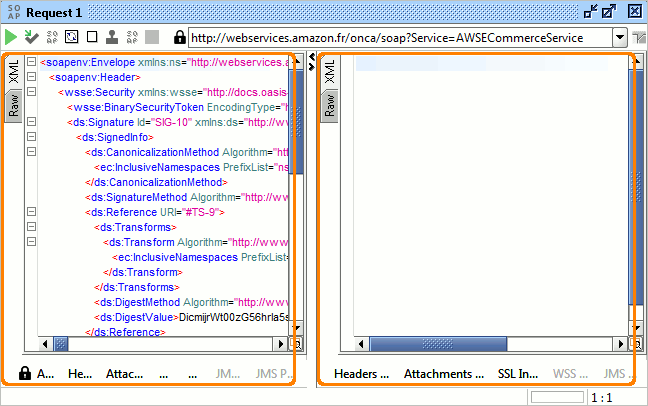
Task: Collapse the ds:Signature node
Action: (31, 122)
